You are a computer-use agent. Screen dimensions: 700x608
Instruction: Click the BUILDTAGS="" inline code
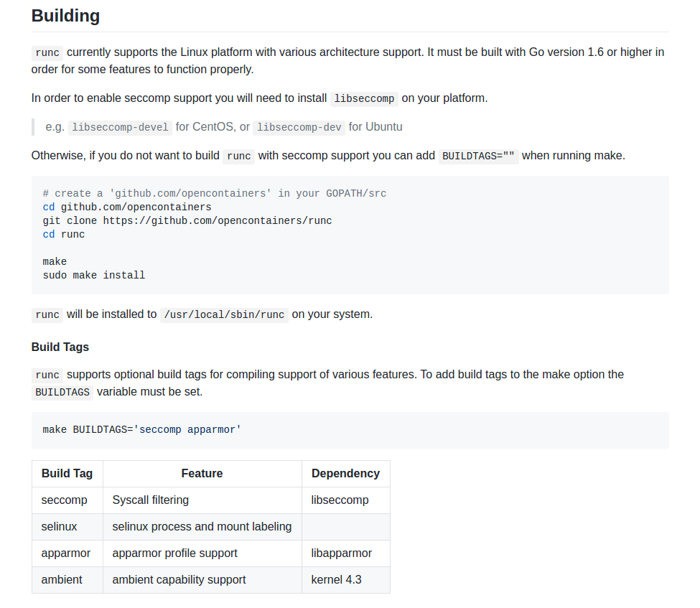coord(478,156)
